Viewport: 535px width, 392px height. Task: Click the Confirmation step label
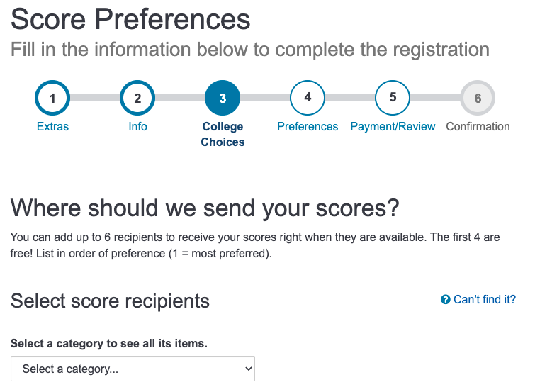click(x=478, y=127)
